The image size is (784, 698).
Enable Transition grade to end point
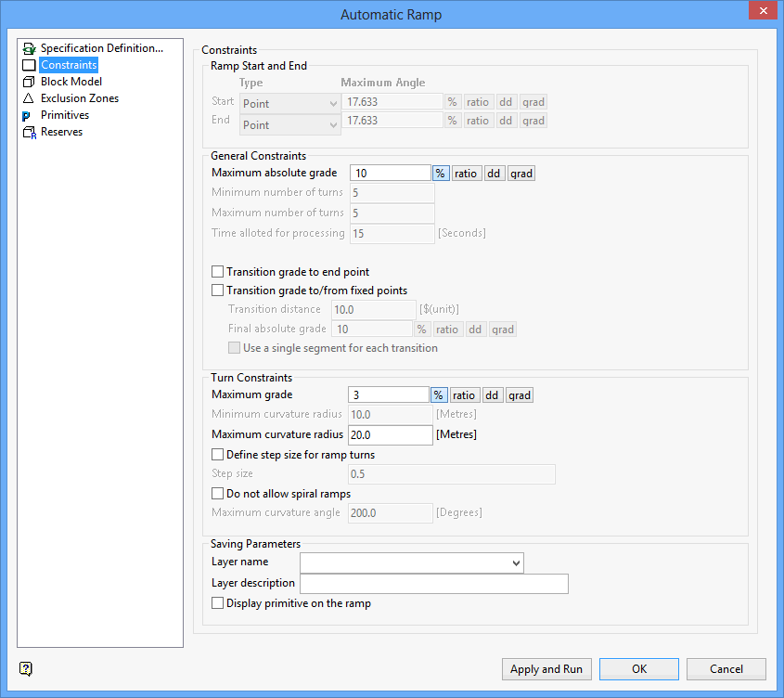tap(217, 272)
